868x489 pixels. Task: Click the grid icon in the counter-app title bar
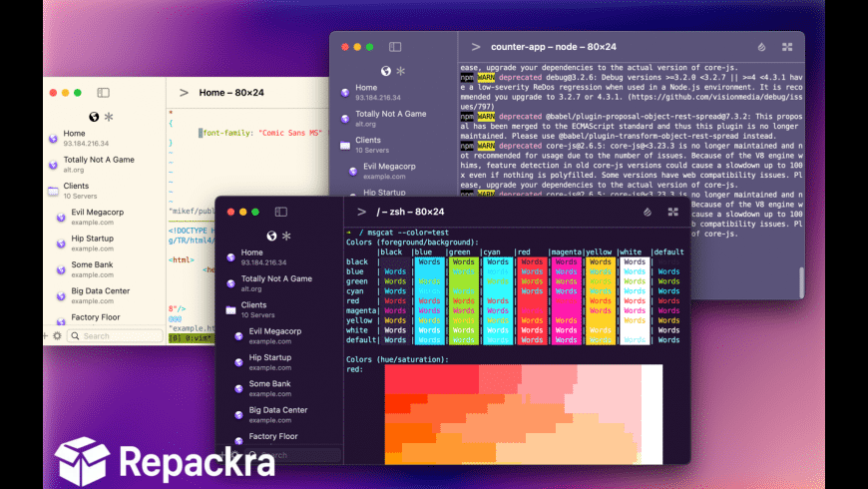click(787, 47)
